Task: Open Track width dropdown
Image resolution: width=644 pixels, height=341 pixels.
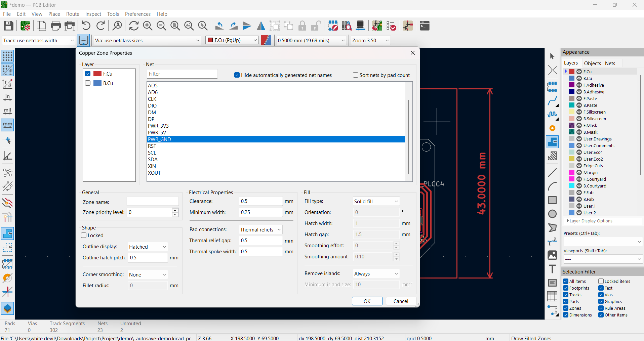Action: point(39,41)
